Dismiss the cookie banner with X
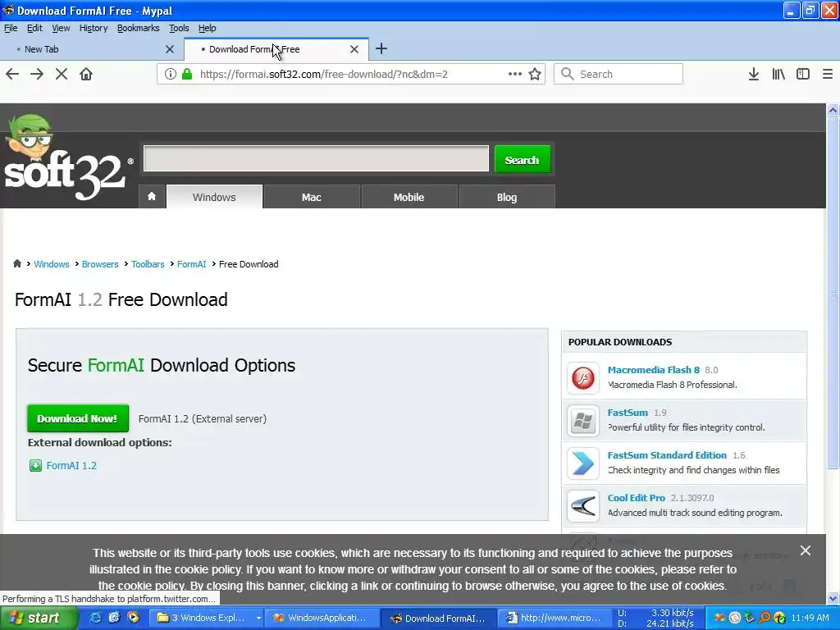Viewport: 840px width, 630px height. 806,550
